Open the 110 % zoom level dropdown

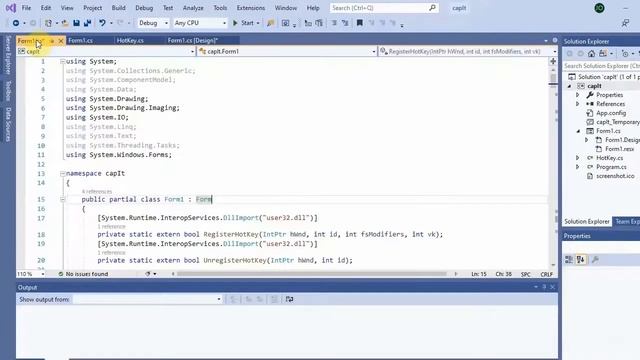click(x=31, y=274)
